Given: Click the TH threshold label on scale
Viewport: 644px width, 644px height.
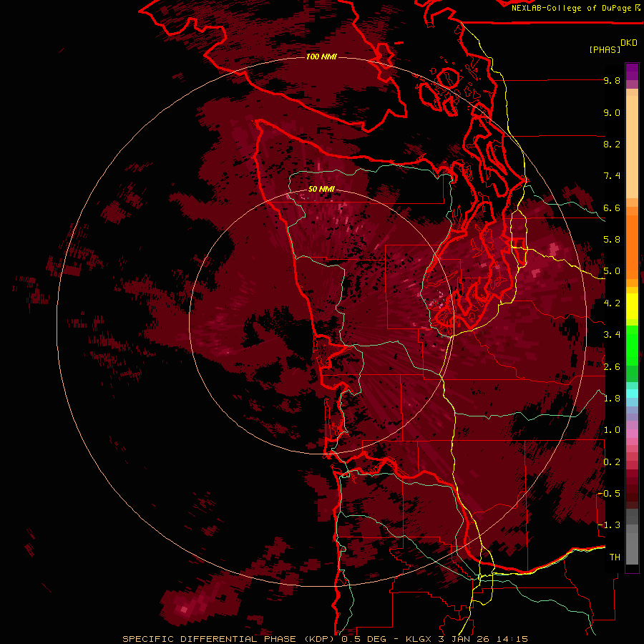Looking at the screenshot, I should [x=615, y=557].
